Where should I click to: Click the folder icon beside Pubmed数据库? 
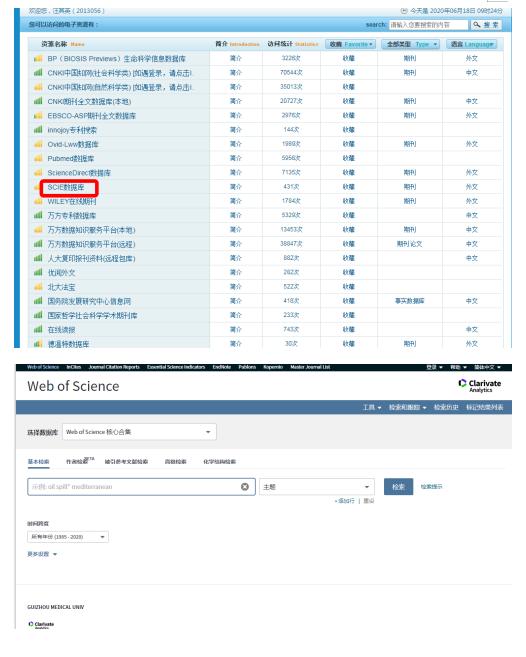38,158
